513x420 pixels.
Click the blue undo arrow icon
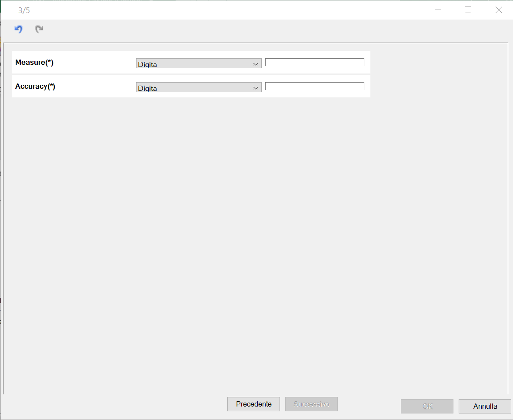18,29
